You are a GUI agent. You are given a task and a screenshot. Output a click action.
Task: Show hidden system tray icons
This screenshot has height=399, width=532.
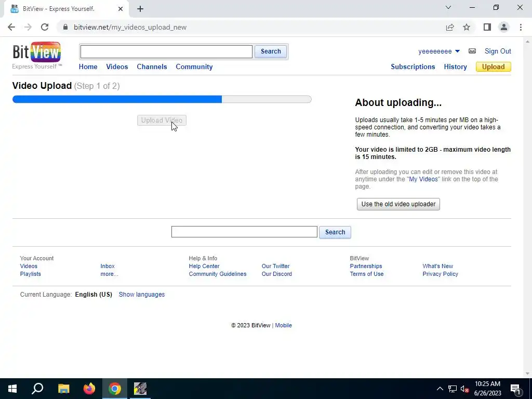click(x=440, y=389)
